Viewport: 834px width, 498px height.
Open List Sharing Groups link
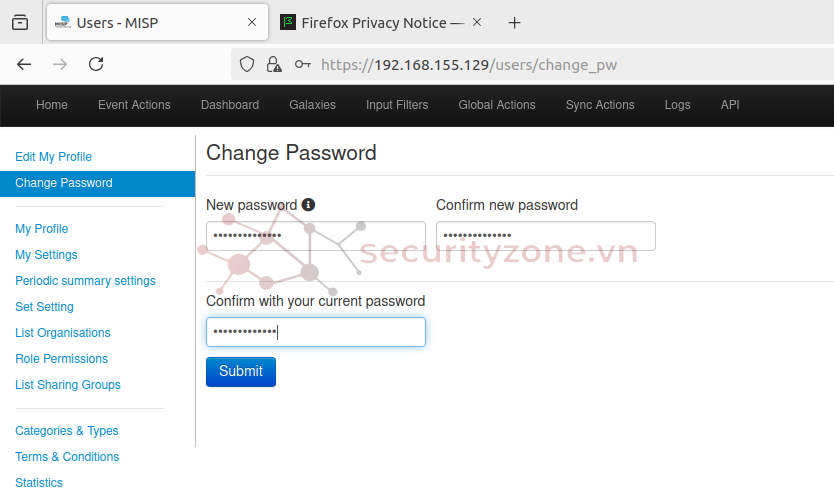click(x=68, y=385)
